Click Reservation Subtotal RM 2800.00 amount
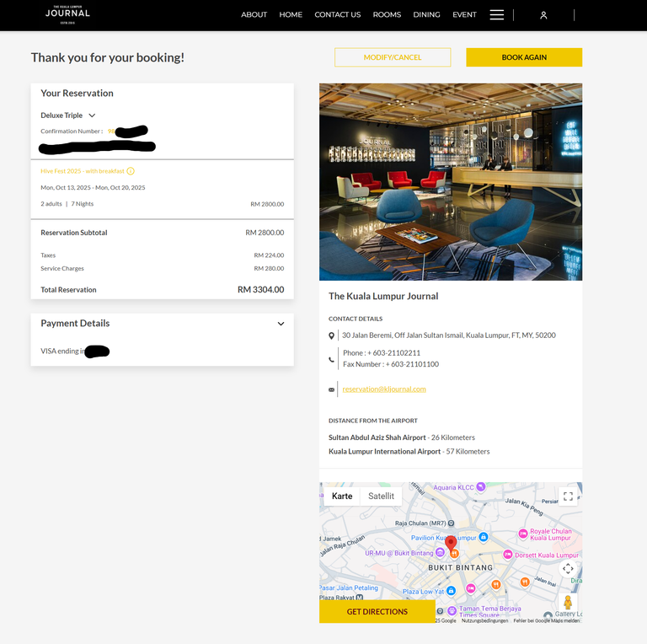The height and width of the screenshot is (644, 647). click(x=265, y=233)
